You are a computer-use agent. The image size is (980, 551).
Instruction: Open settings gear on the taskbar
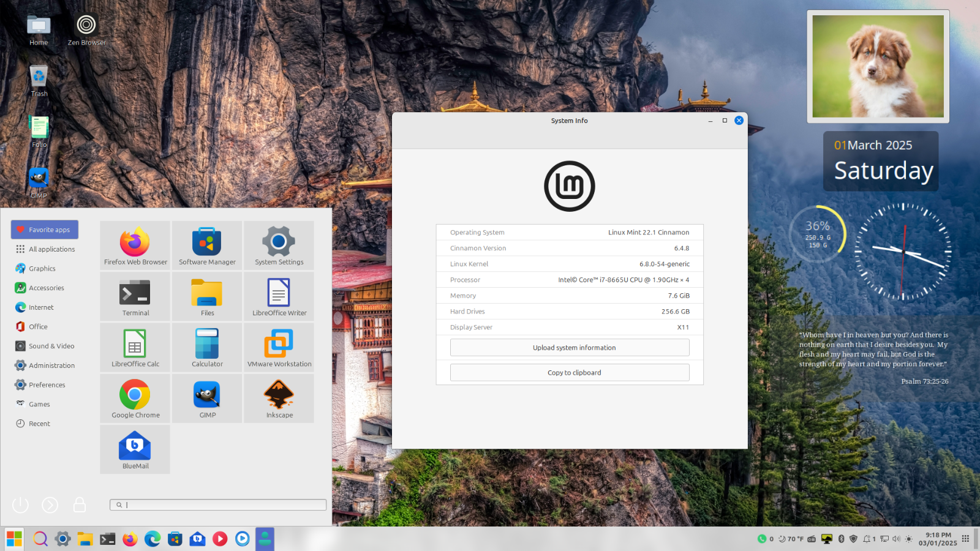[x=62, y=539]
